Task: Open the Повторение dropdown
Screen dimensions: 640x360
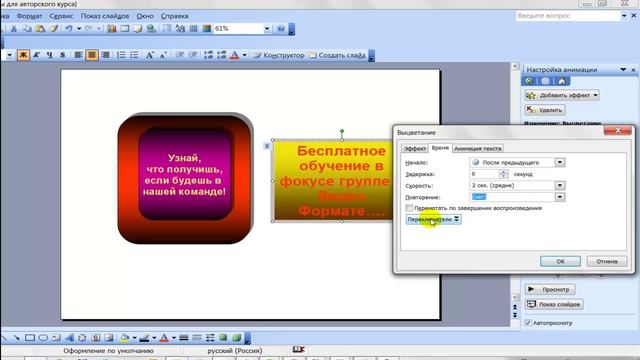Action: pyautogui.click(x=560, y=197)
